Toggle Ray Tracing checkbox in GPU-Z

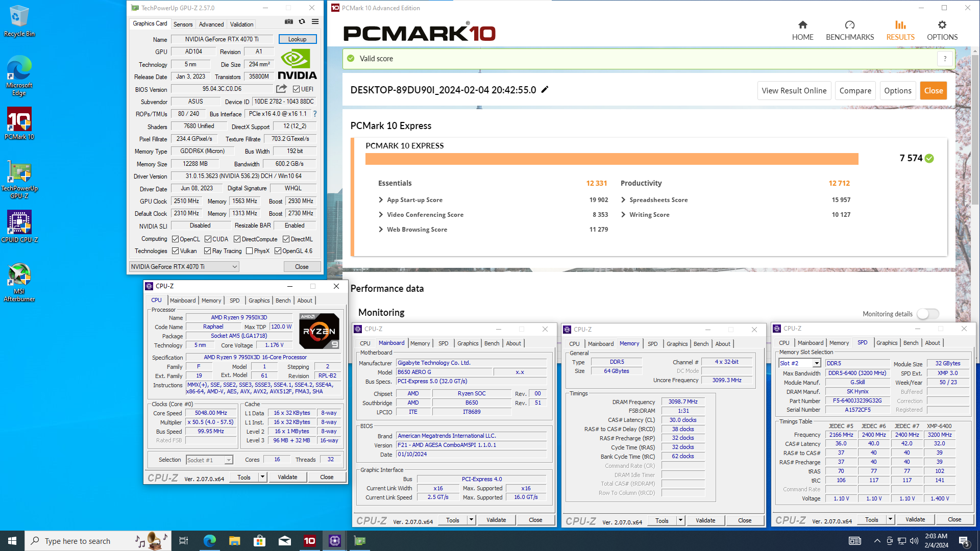click(x=207, y=251)
